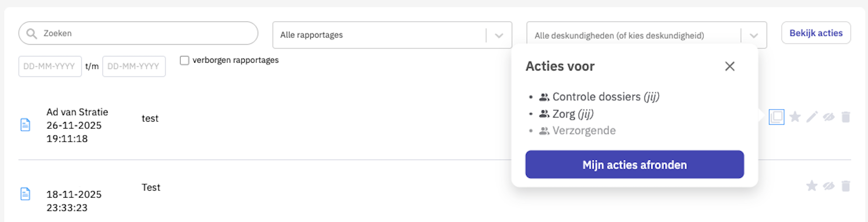Open document icon of the 26-11-2025 report
This screenshot has width=868, height=222.
[x=25, y=125]
